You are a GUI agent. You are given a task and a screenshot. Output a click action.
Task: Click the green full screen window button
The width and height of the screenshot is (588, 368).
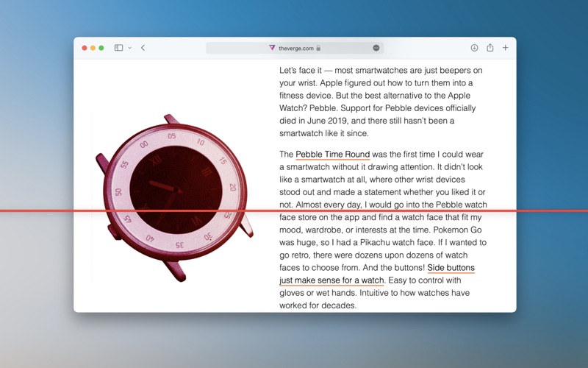(x=101, y=48)
